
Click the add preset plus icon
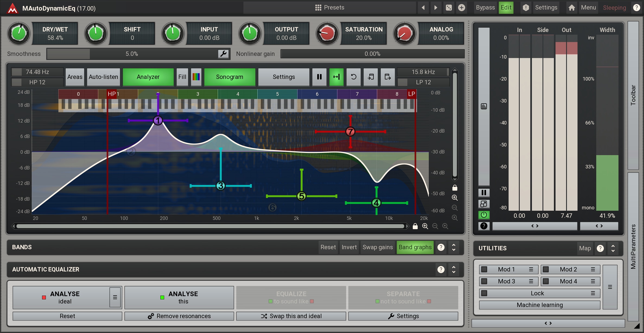(461, 8)
